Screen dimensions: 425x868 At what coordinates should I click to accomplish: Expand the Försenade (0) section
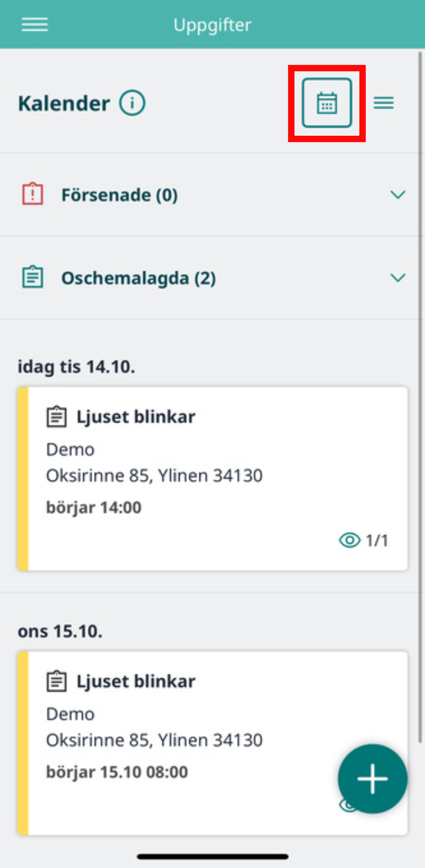click(212, 194)
